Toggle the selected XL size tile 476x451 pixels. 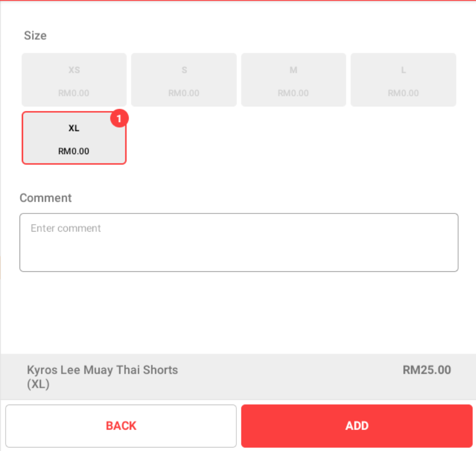click(74, 138)
